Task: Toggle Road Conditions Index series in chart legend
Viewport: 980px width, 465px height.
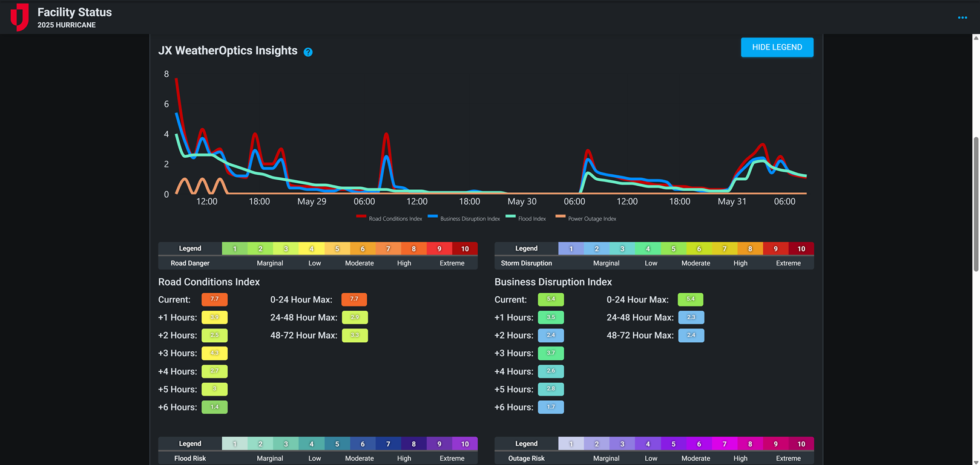Action: point(389,219)
